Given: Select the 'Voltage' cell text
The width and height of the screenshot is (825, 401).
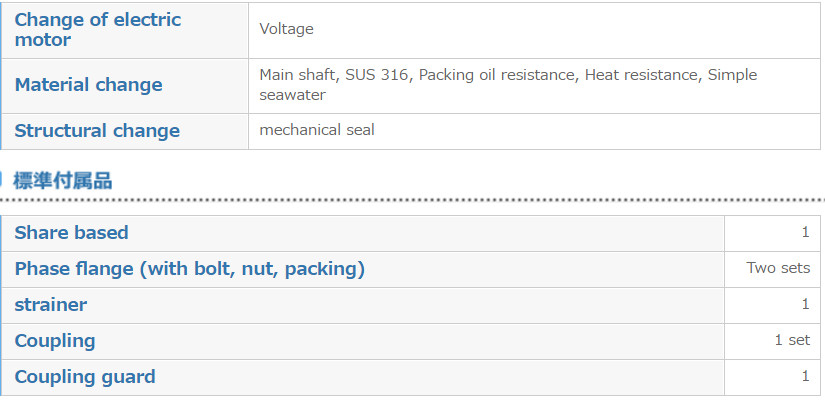Looking at the screenshot, I should point(286,28).
